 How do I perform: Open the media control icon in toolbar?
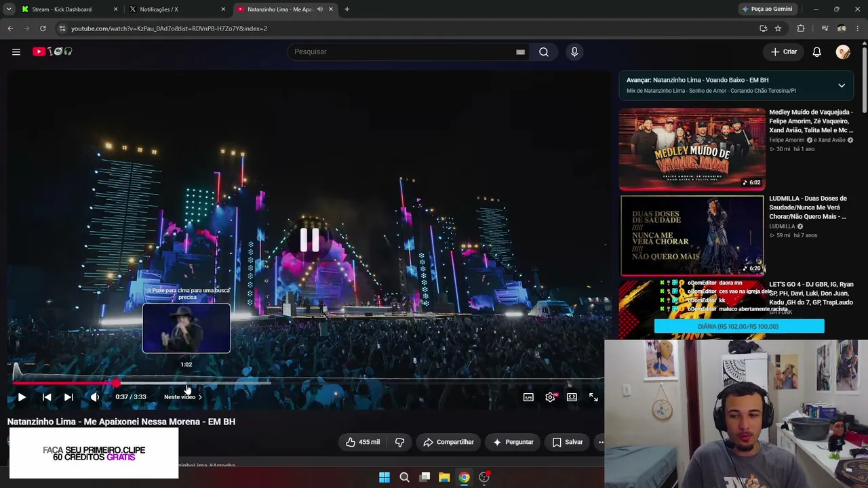coord(825,28)
